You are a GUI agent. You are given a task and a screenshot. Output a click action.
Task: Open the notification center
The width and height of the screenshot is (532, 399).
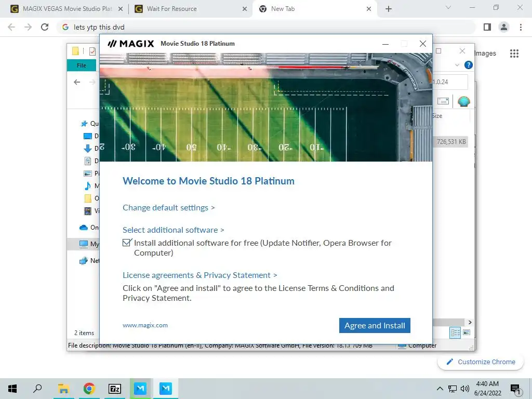(x=515, y=389)
